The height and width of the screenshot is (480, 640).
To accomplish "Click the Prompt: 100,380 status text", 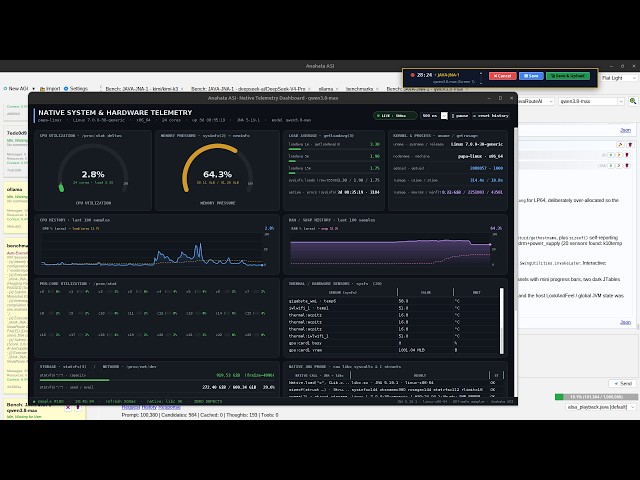I will coord(140,415).
